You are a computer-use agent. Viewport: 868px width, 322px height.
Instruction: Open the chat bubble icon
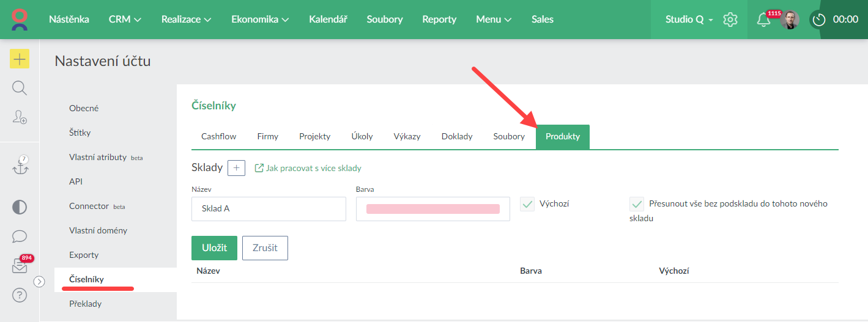tap(20, 236)
